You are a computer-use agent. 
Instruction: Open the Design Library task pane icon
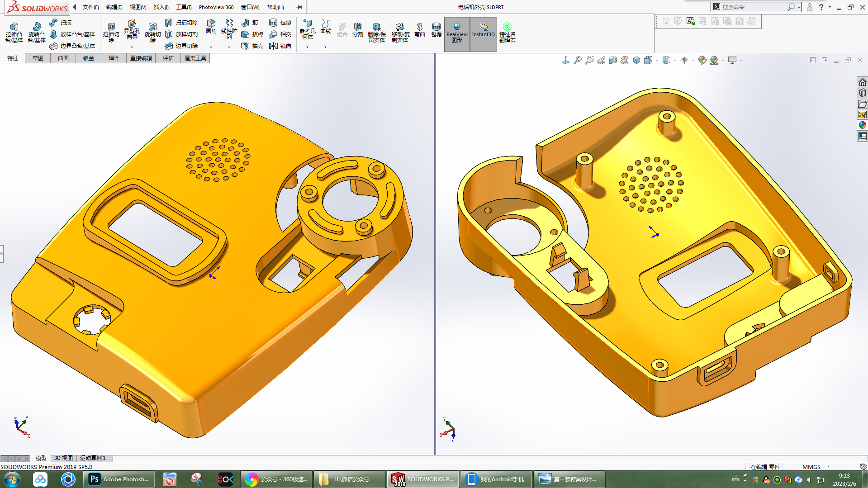[863, 93]
